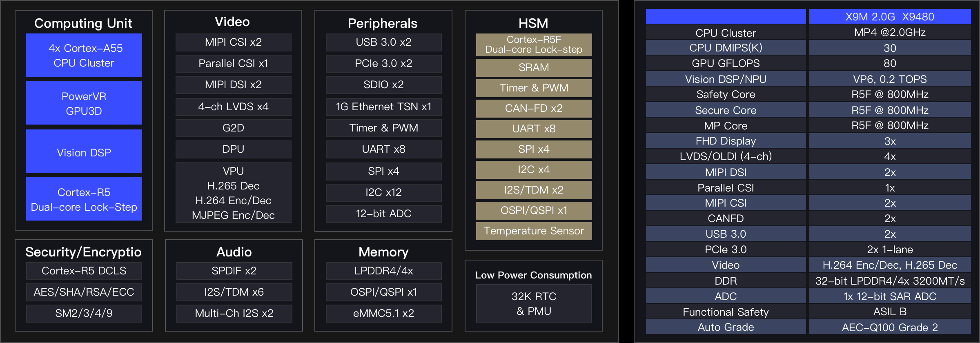
Task: Click the CPU DMIPS(K) row label
Action: (726, 48)
